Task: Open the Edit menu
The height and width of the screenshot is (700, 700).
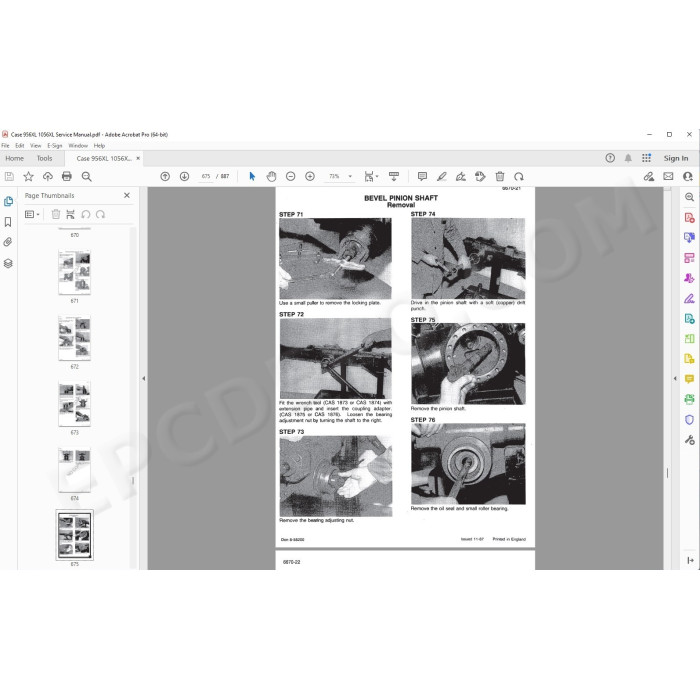Action: pos(20,146)
